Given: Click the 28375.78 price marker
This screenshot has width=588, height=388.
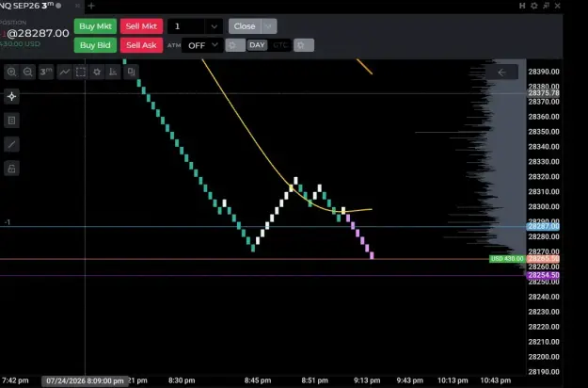Looking at the screenshot, I should click(x=544, y=93).
